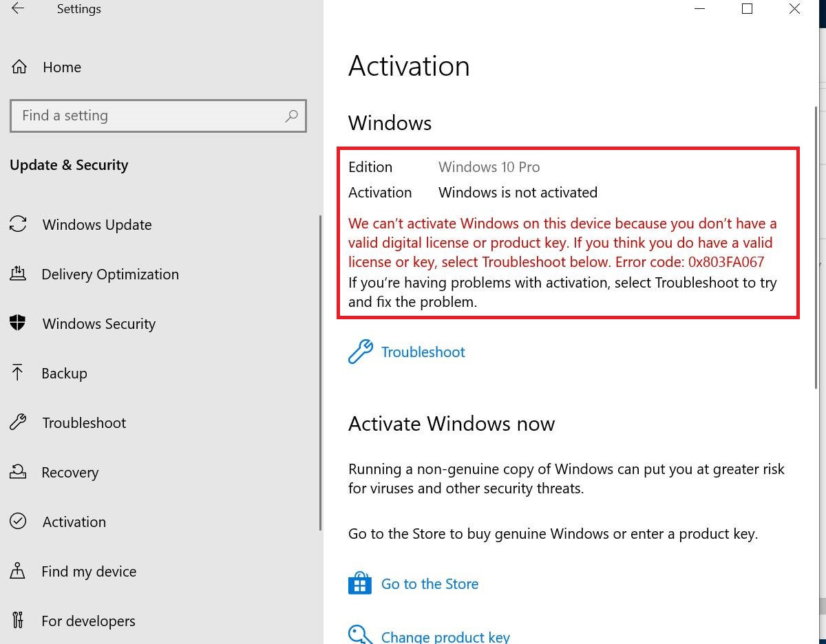Open the Home icon in sidebar
The image size is (826, 644).
click(19, 67)
